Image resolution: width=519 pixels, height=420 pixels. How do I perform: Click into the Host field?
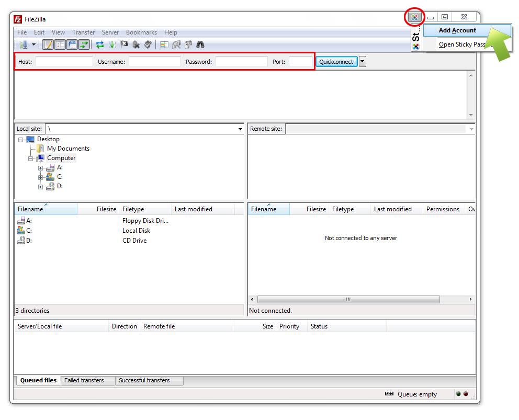tap(64, 62)
